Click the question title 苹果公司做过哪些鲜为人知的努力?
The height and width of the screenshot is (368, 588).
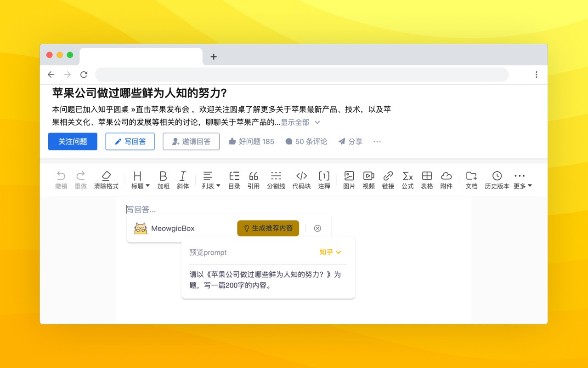coord(140,93)
